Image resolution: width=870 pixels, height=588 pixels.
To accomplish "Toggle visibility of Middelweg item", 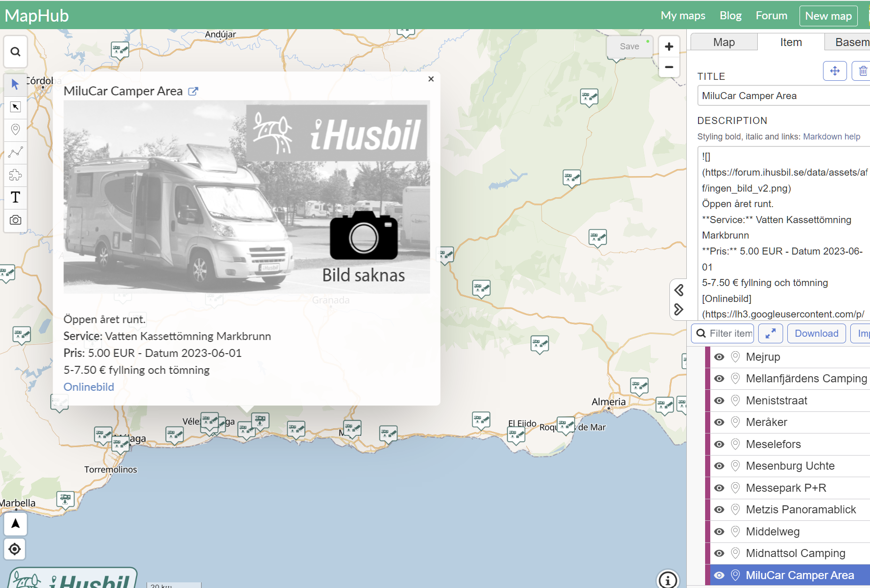I will point(719,532).
